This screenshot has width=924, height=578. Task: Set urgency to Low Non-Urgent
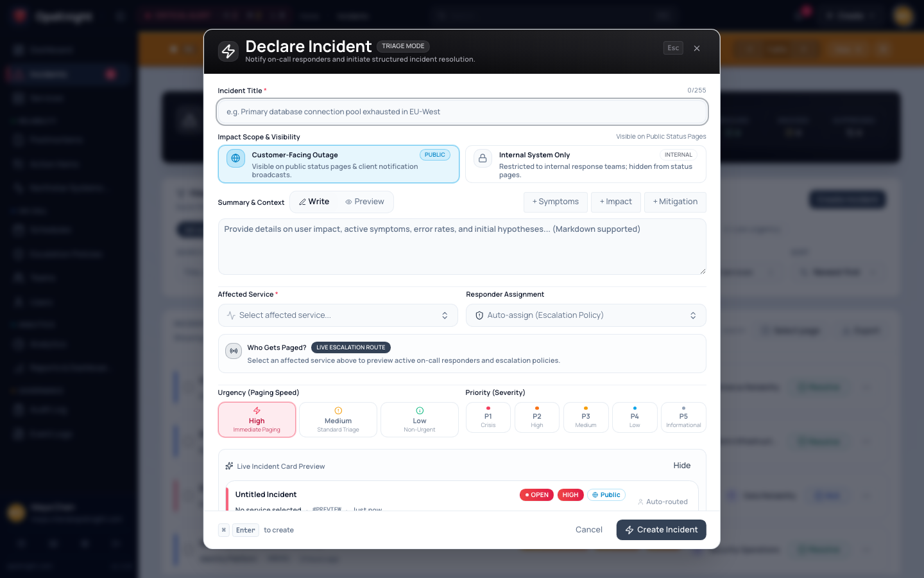[x=420, y=420]
